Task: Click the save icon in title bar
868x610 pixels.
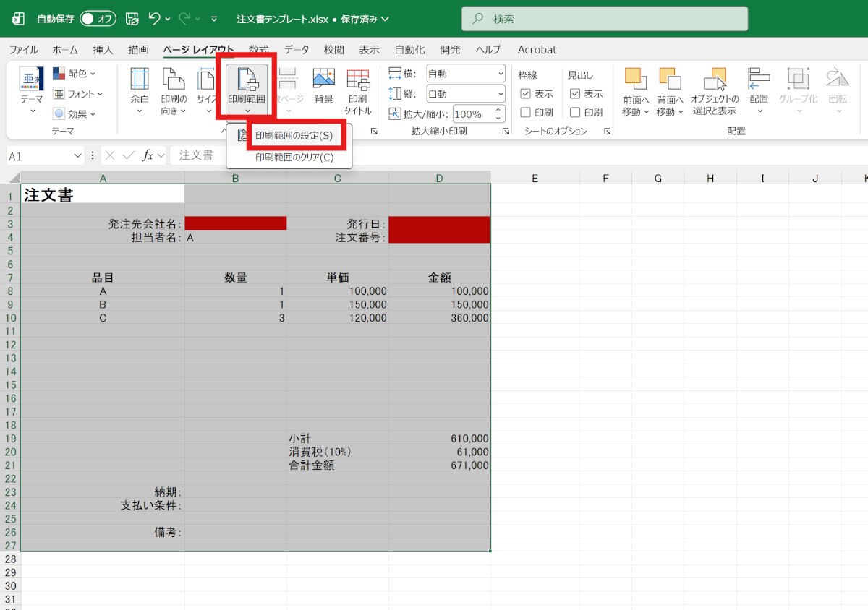Action: pyautogui.click(x=132, y=19)
